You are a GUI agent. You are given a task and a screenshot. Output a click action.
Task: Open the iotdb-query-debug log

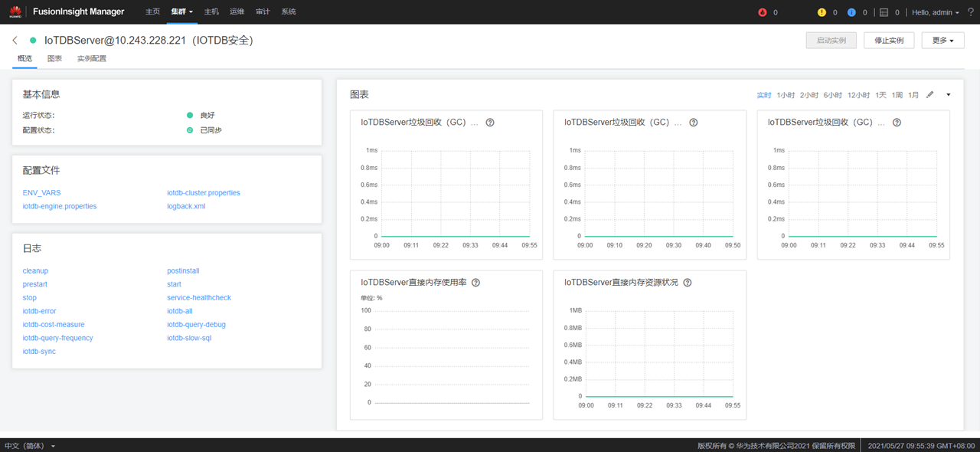pyautogui.click(x=196, y=325)
